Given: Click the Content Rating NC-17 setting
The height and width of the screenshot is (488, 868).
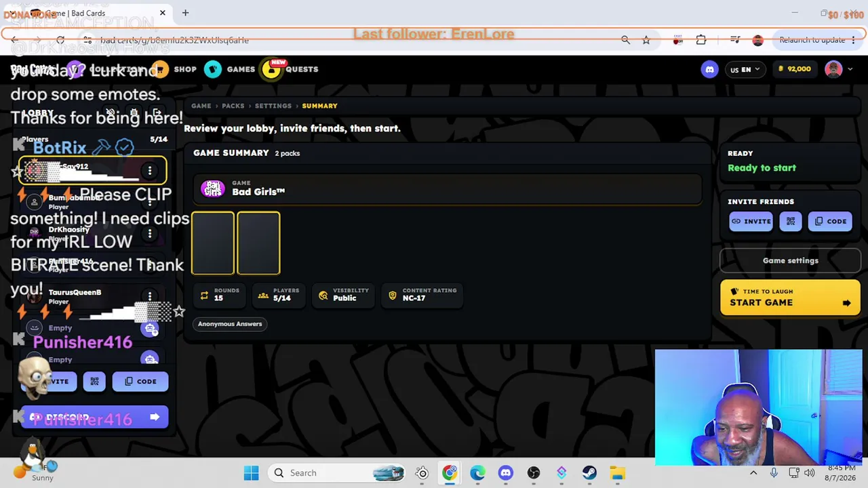Looking at the screenshot, I should (421, 295).
